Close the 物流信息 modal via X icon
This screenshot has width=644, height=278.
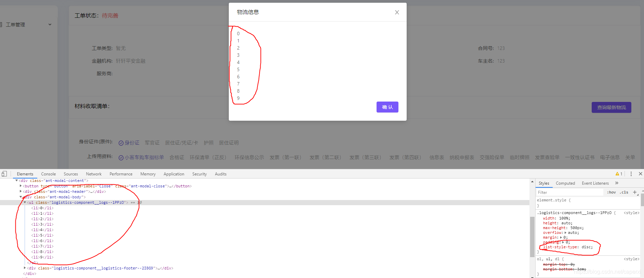click(397, 12)
